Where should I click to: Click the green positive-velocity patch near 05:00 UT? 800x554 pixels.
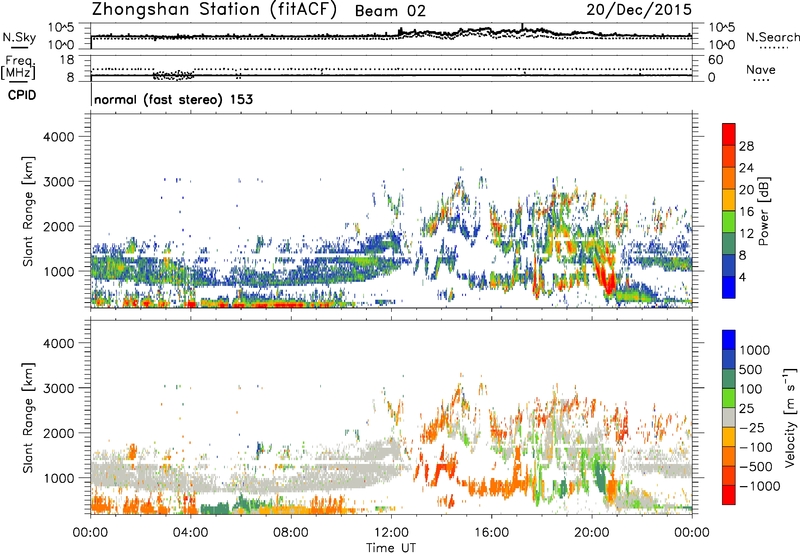click(x=217, y=508)
